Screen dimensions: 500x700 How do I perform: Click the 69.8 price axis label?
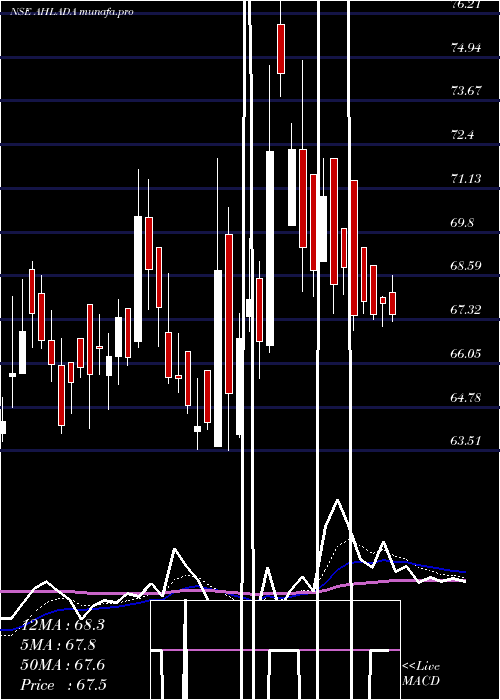click(x=462, y=223)
